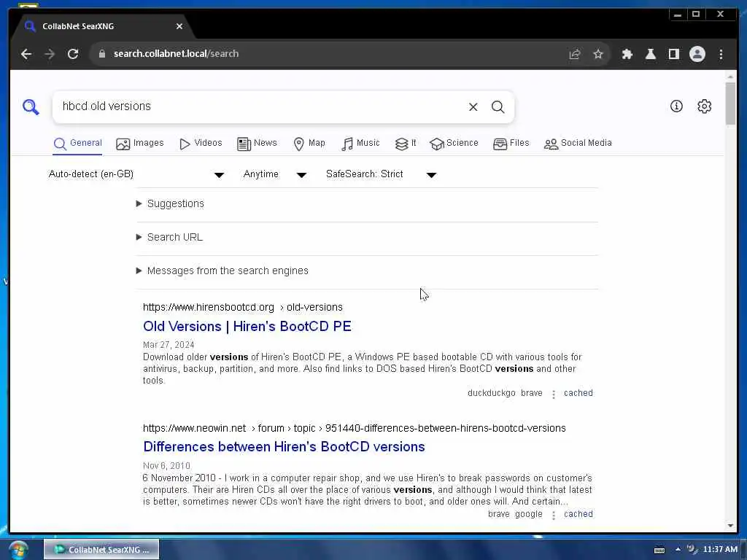Viewport: 747px width, 560px height.
Task: Open Old Versions | Hiren's BootCD PE
Action: [x=247, y=327]
